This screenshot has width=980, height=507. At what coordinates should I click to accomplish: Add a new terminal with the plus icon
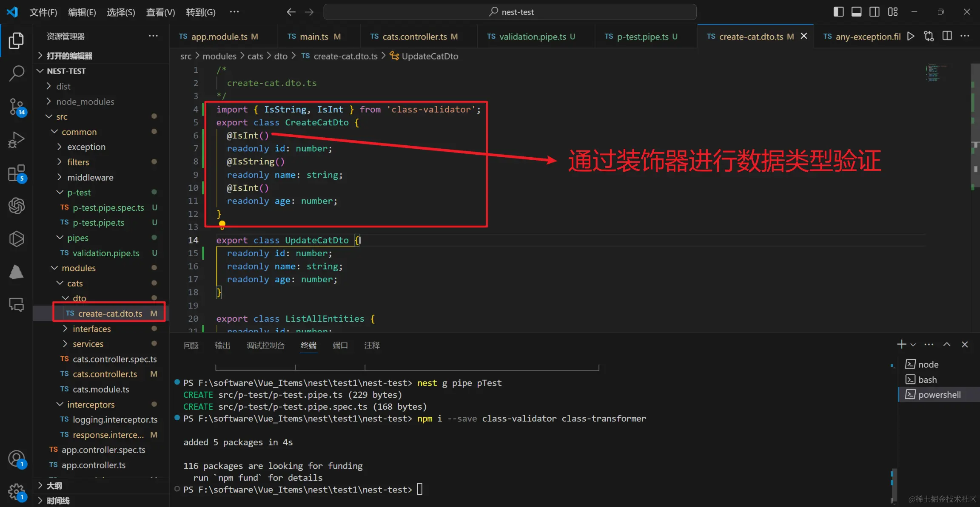(x=901, y=344)
